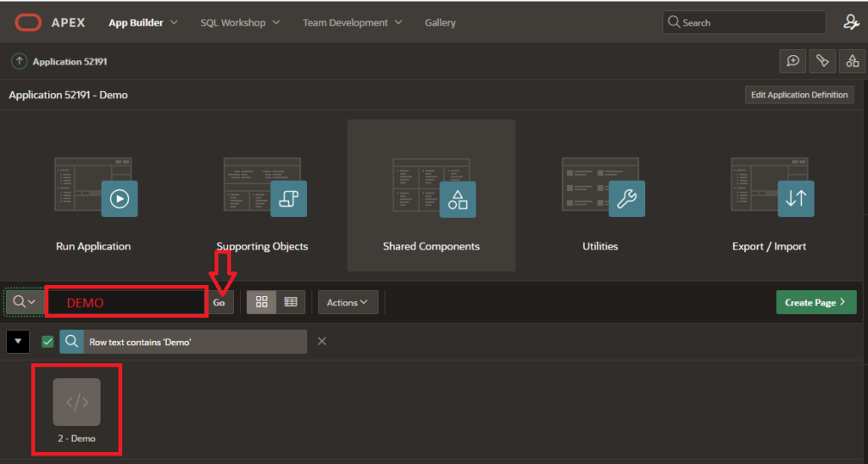
Task: Open the user account icon in header
Action: pos(851,23)
